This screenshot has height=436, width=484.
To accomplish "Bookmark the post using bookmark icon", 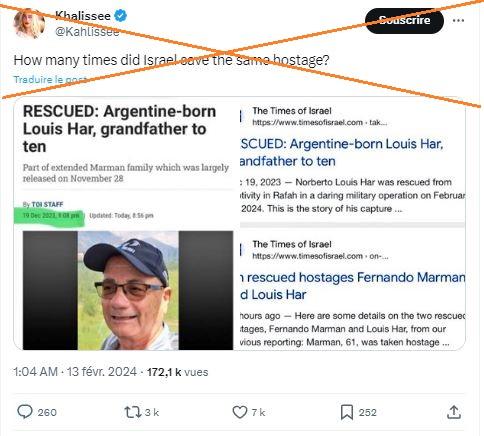I will 347,412.
